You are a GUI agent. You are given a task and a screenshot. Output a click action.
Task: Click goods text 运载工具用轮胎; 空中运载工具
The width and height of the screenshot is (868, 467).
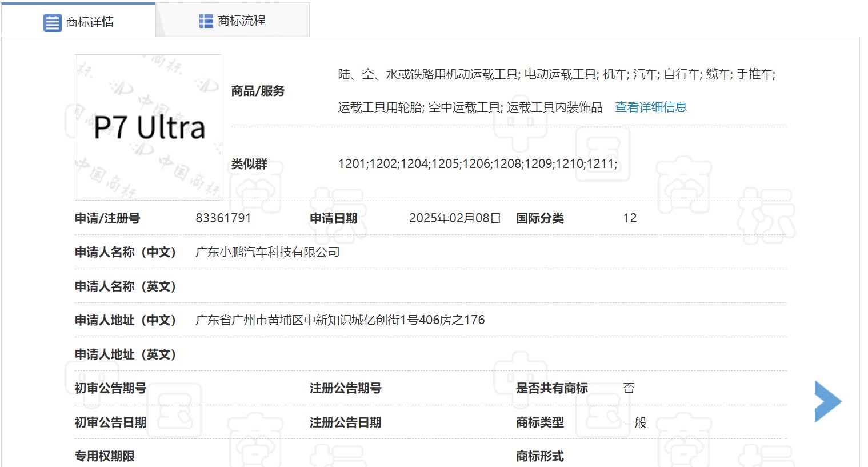point(419,107)
